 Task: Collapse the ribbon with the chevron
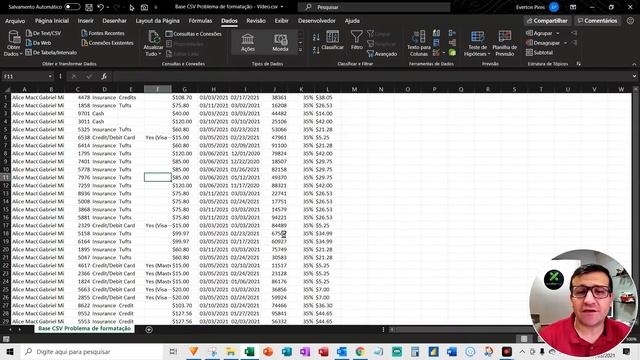click(x=634, y=64)
